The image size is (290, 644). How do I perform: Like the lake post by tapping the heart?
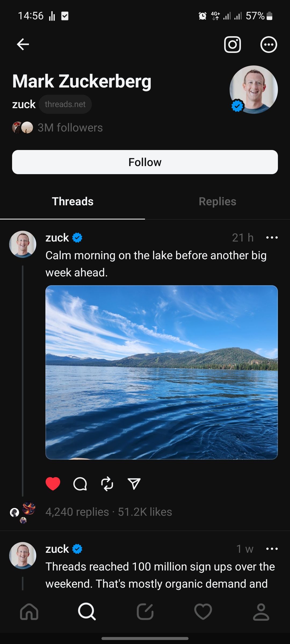53,484
